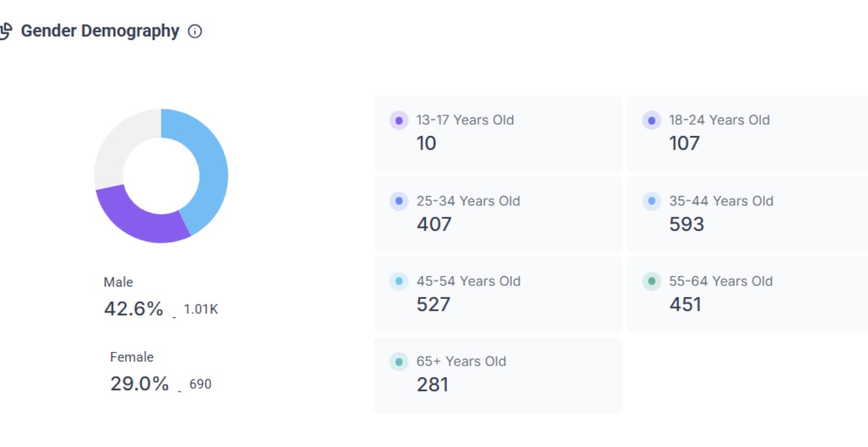868x447 pixels.
Task: Open the 45-54 Years Old card value 527
Action: [433, 304]
